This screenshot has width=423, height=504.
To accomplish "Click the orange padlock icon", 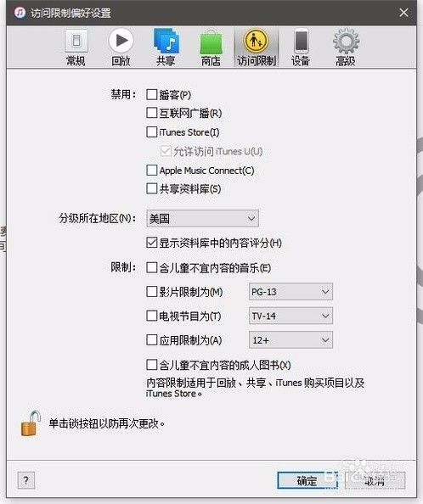I will tap(31, 424).
